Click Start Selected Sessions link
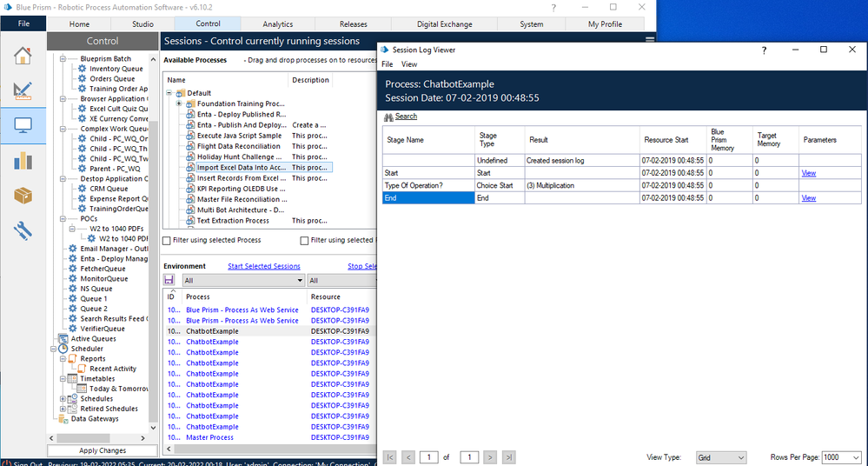This screenshot has width=868, height=466. (264, 266)
